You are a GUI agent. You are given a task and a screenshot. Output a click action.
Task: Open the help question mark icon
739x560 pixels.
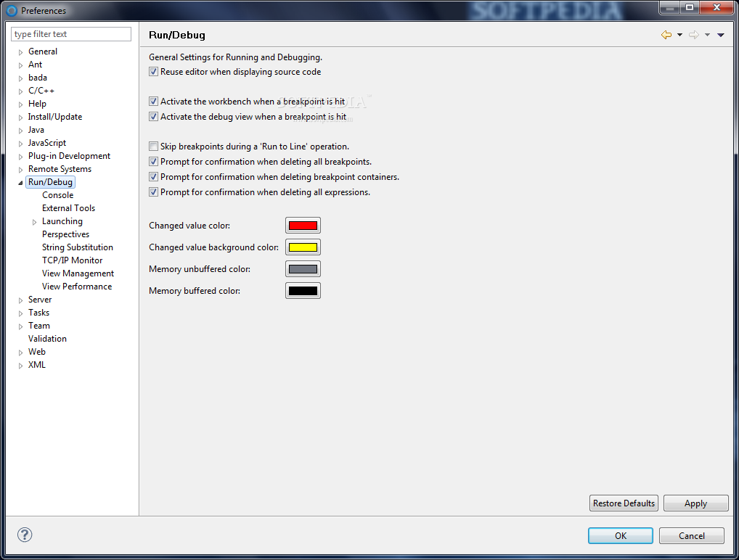pos(25,535)
